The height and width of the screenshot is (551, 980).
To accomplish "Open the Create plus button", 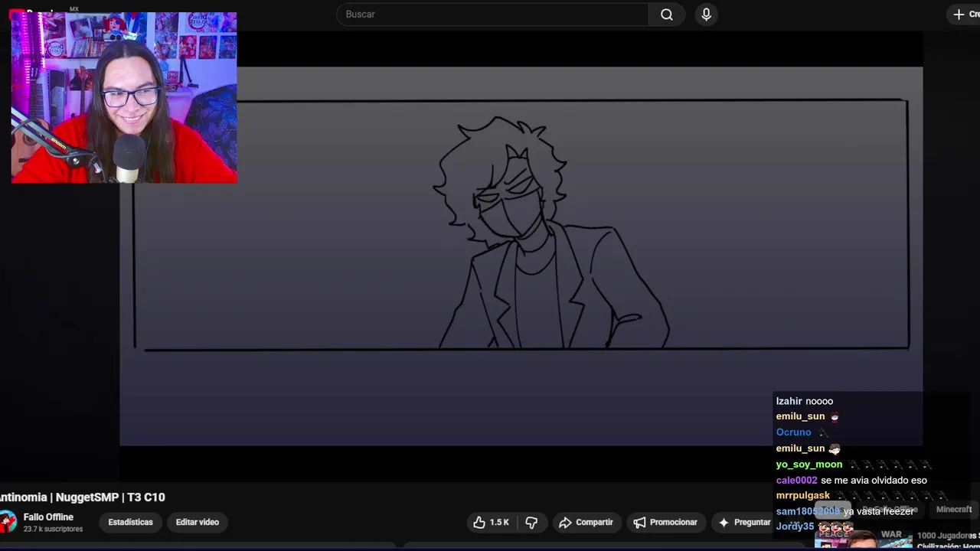I will pyautogui.click(x=965, y=15).
